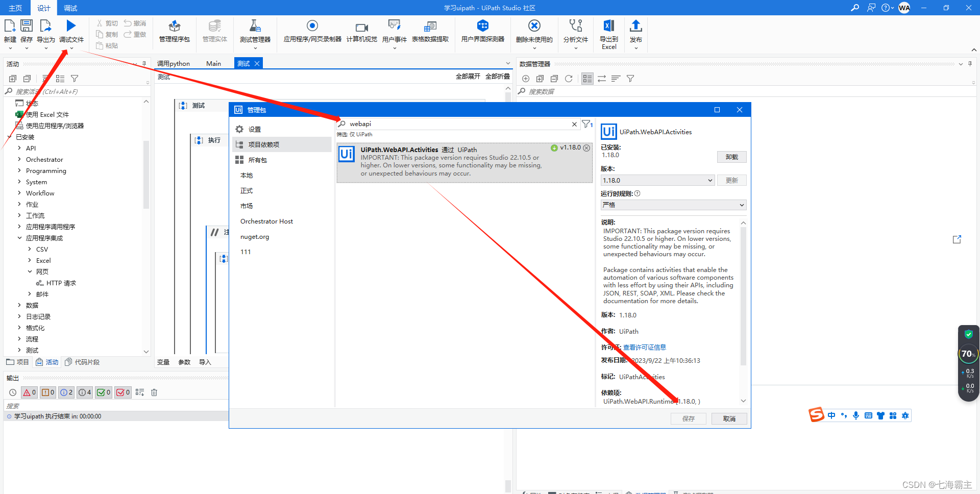Screen dimensions: 980x494
Task: Select 所有包 in the package manager sidebar
Action: coord(282,160)
